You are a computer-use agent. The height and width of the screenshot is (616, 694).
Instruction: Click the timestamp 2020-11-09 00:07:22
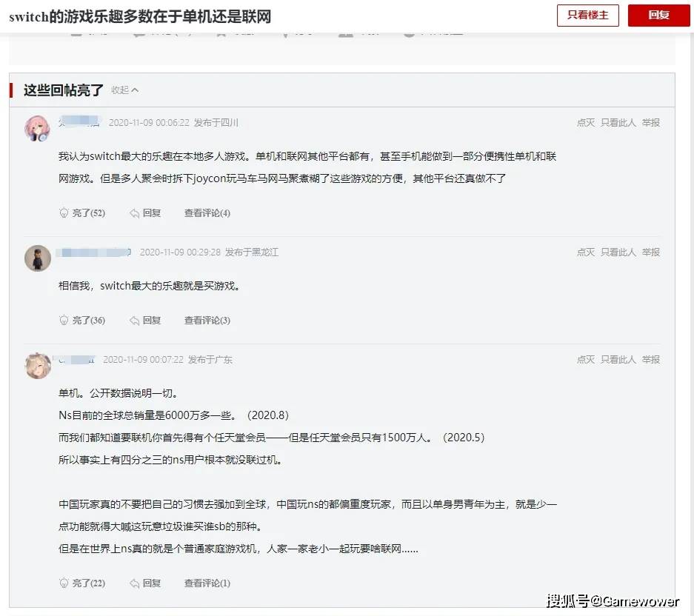point(144,360)
